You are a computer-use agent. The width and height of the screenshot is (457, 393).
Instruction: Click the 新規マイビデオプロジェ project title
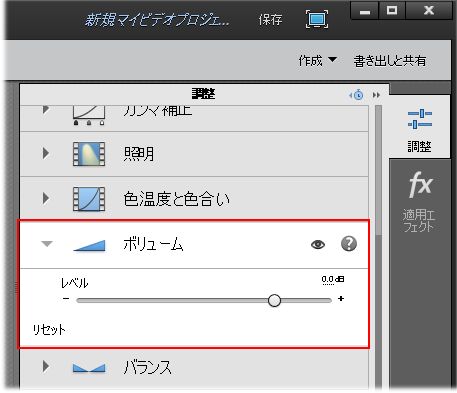(x=157, y=20)
